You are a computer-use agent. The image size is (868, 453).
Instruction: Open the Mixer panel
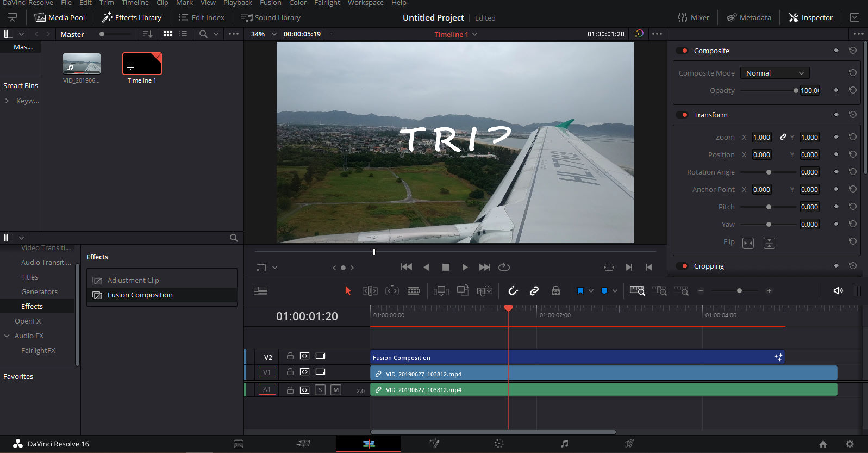[693, 17]
